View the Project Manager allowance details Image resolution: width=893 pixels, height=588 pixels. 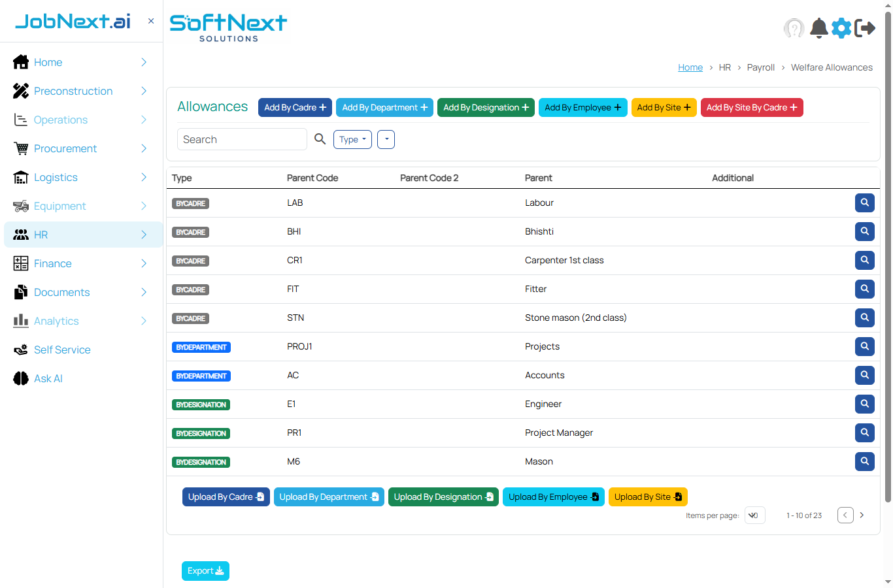[864, 433]
